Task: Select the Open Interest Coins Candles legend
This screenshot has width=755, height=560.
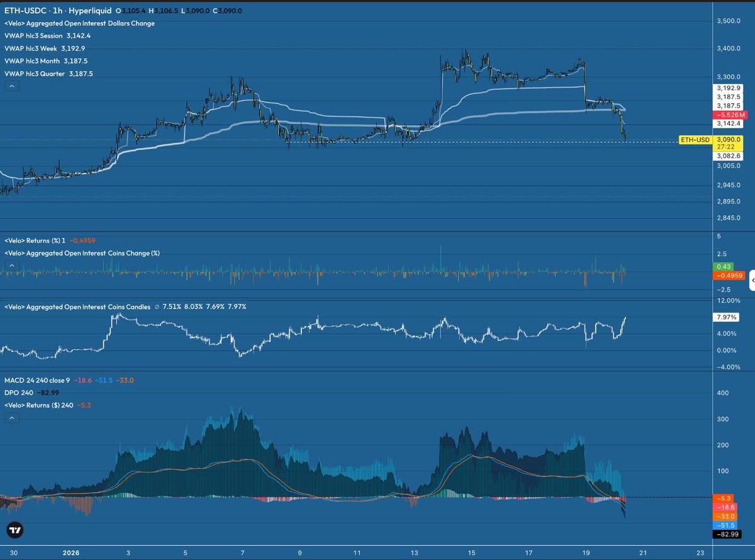Action: (x=125, y=307)
